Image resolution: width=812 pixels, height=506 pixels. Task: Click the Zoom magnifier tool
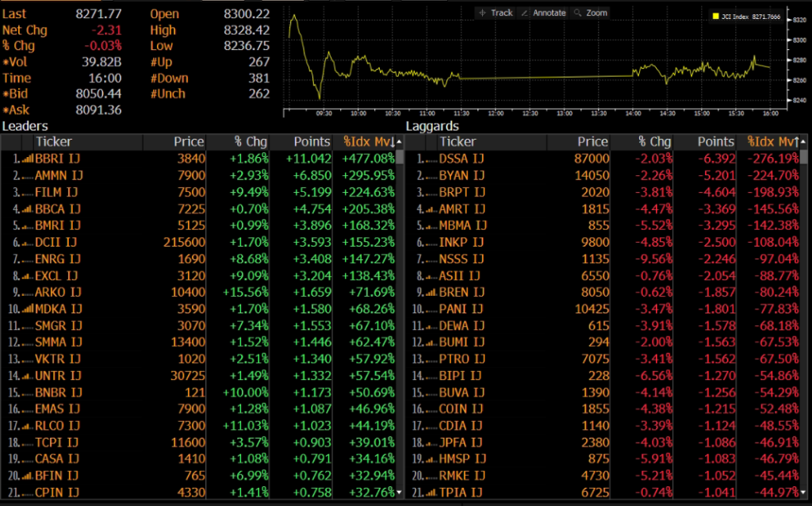pos(590,13)
